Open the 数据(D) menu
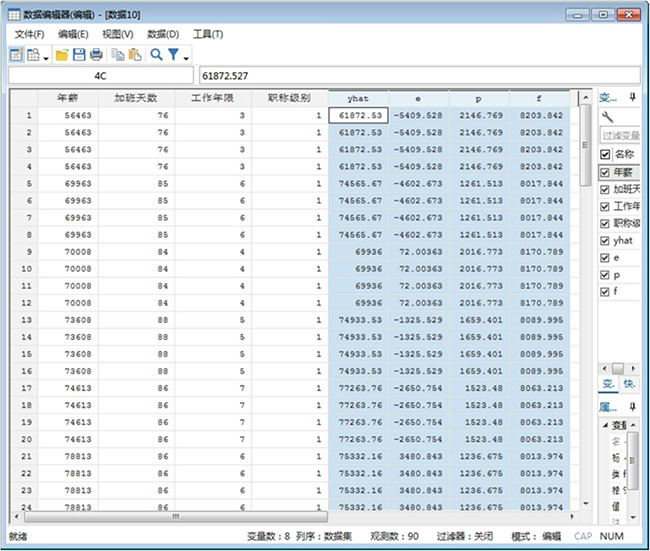 pos(162,34)
